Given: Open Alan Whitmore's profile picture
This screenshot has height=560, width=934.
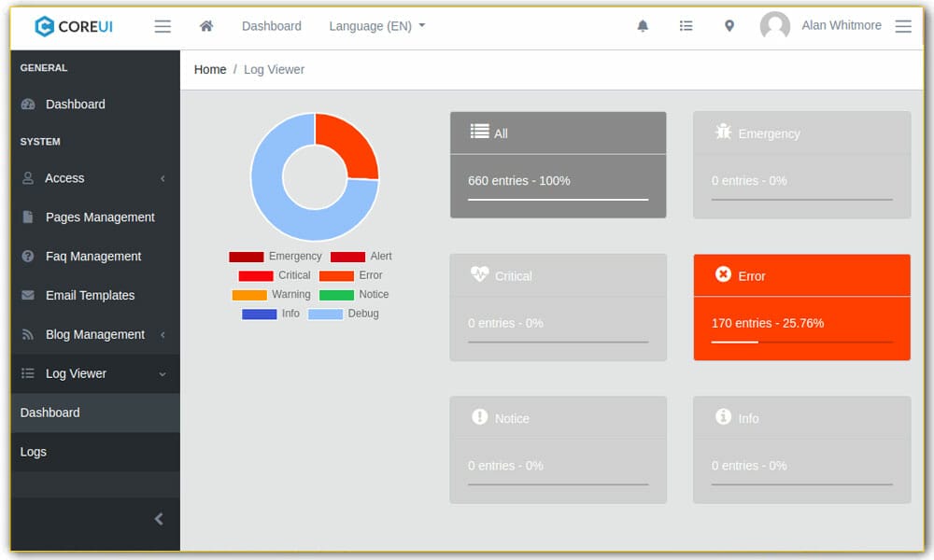Looking at the screenshot, I should [773, 25].
